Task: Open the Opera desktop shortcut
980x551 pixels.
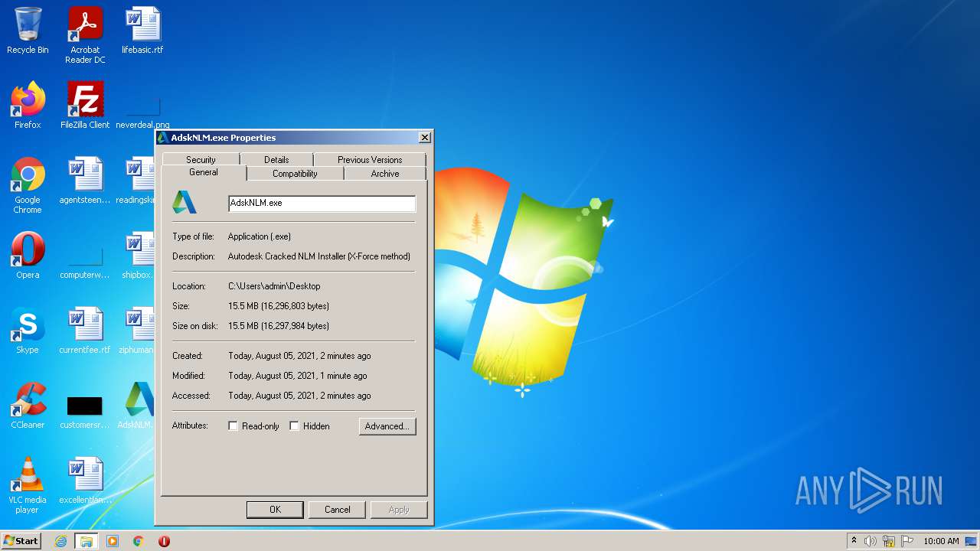Action: click(28, 256)
